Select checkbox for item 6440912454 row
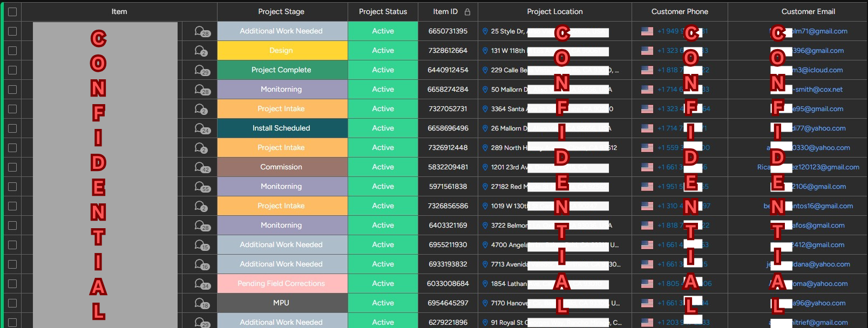The width and height of the screenshot is (868, 328). [12, 70]
